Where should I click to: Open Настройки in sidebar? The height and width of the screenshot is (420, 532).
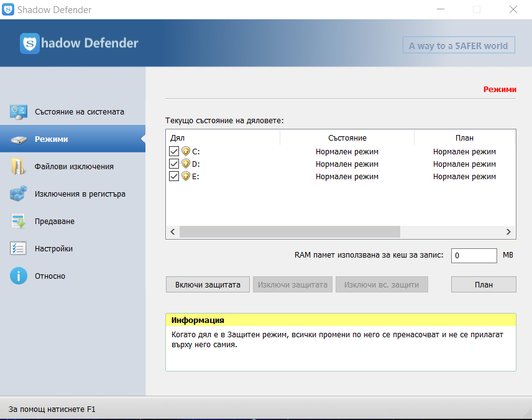[x=73, y=249]
